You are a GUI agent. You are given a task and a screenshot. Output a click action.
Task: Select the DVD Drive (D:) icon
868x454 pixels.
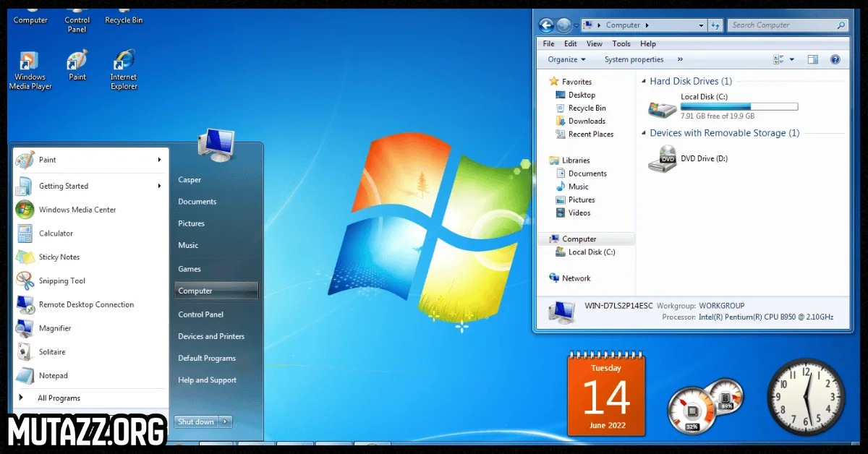662,159
